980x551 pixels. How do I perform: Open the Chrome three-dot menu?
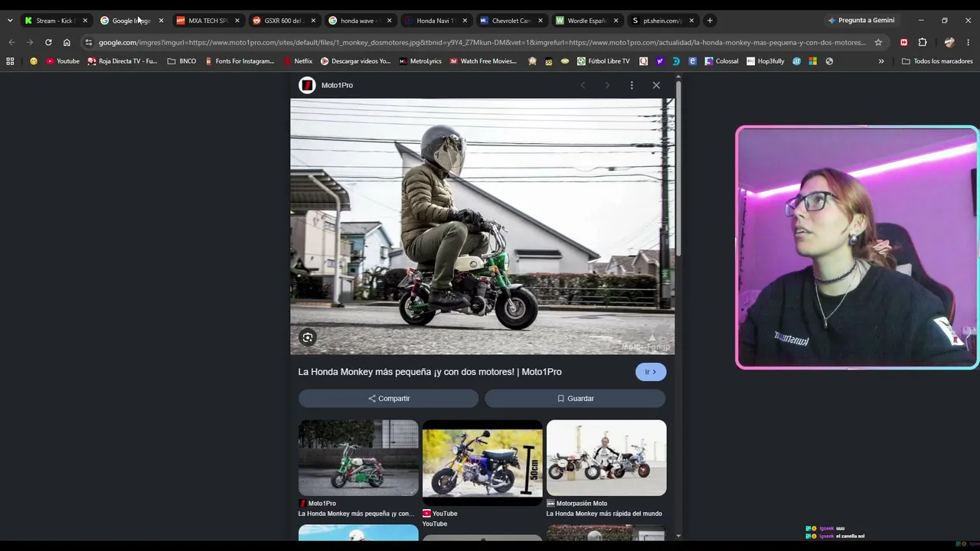pyautogui.click(x=968, y=42)
